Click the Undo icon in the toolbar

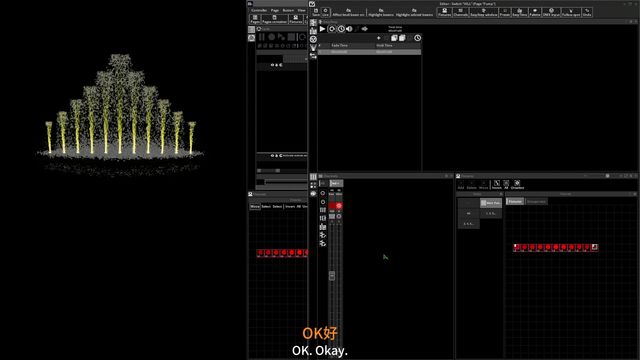[587, 12]
